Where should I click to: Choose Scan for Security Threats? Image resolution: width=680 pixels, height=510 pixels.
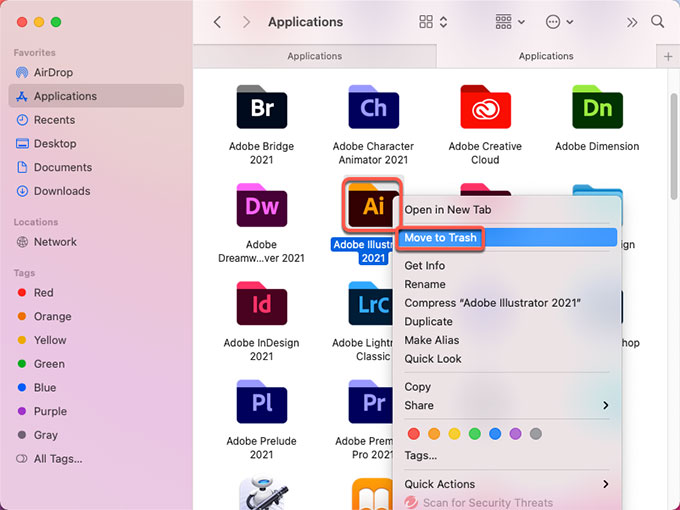tap(507, 502)
